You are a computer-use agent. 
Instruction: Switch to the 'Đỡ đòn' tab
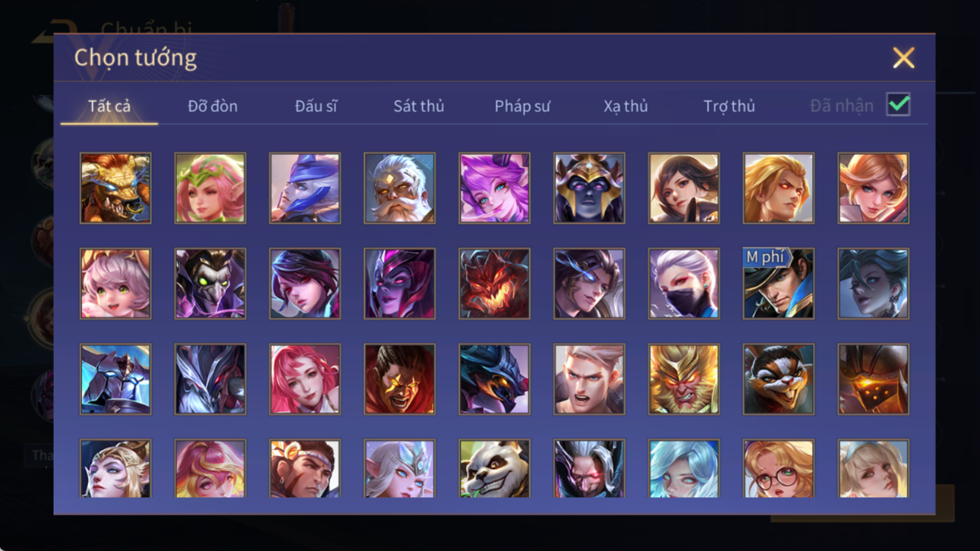click(x=213, y=106)
